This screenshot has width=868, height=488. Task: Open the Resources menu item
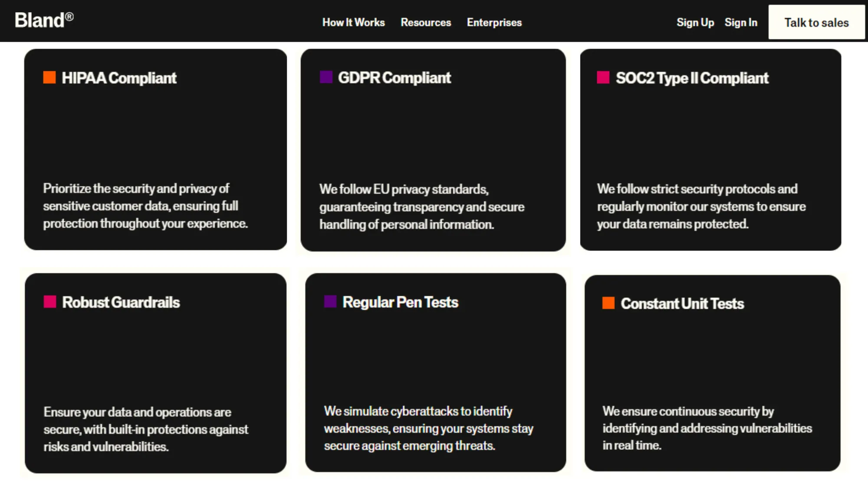(x=426, y=22)
